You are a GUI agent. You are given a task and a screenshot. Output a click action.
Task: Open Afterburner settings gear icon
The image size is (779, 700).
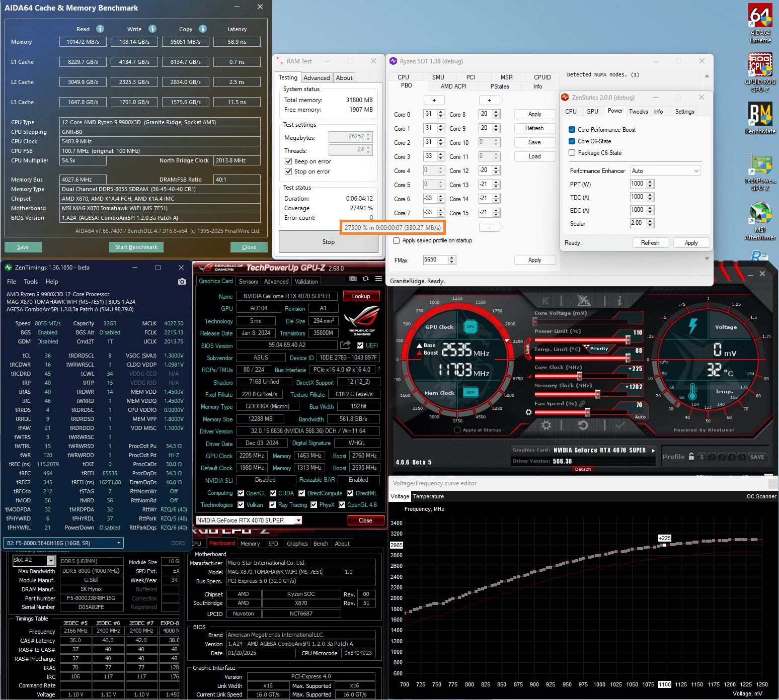point(546,425)
